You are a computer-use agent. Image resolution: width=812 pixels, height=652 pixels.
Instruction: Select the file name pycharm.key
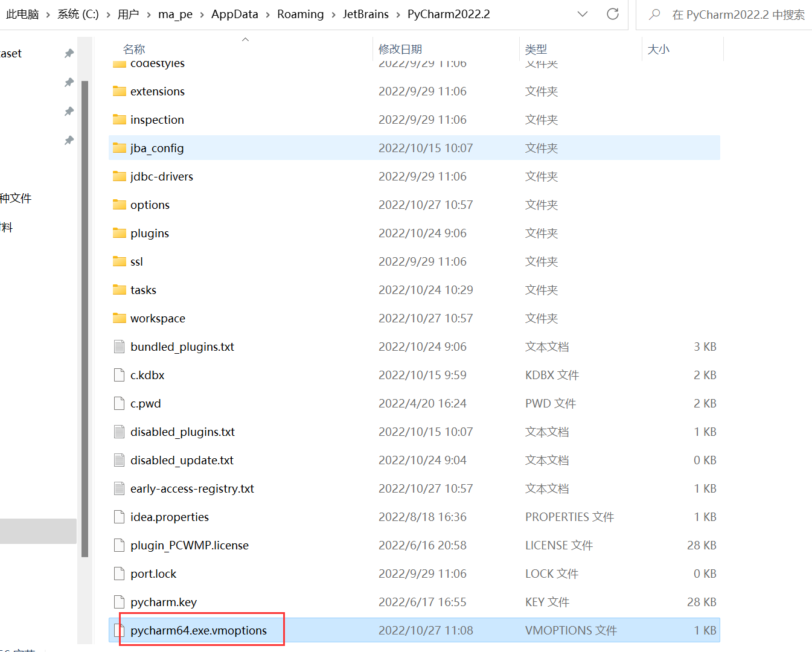(164, 602)
